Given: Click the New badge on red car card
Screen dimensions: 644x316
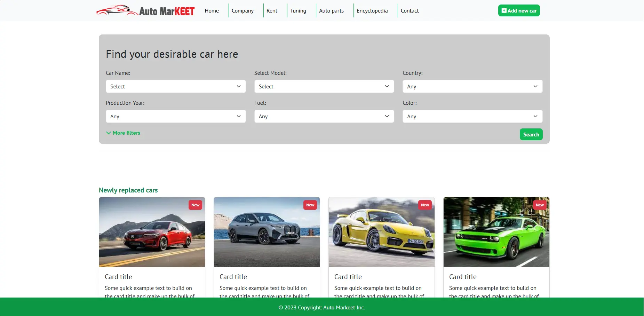Looking at the screenshot, I should [195, 205].
